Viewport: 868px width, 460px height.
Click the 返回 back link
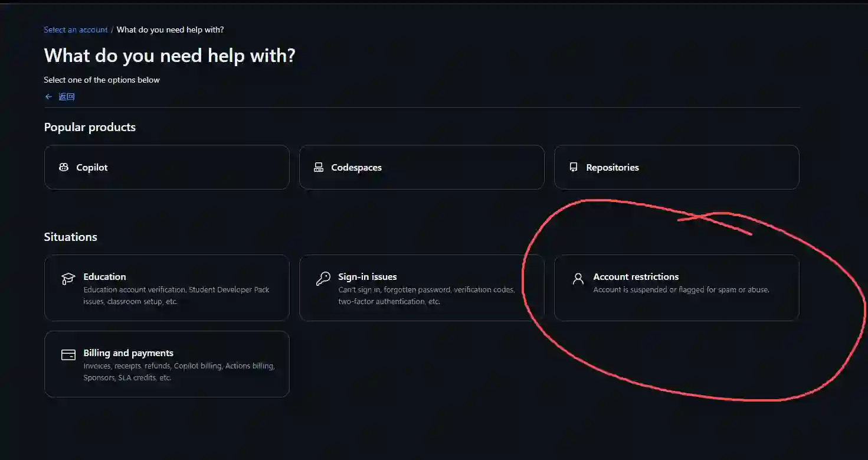click(66, 96)
